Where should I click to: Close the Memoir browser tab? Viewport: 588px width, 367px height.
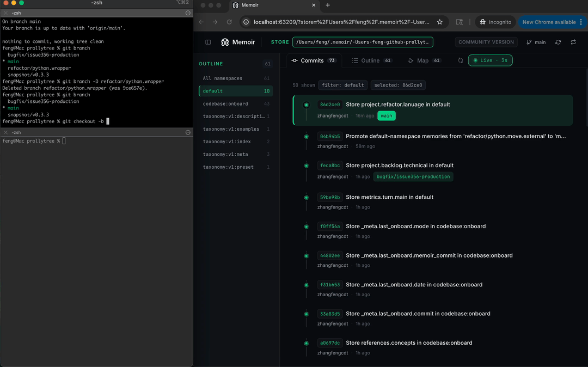coord(314,5)
